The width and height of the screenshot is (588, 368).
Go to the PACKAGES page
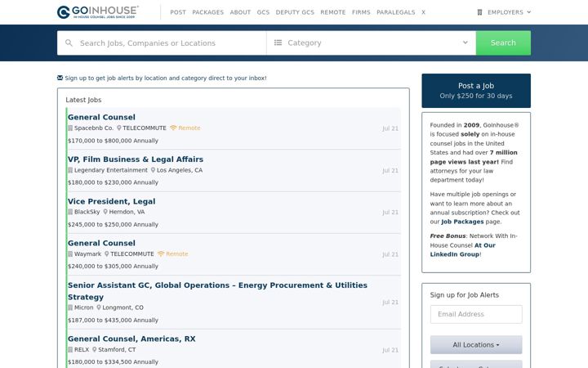coord(207,12)
